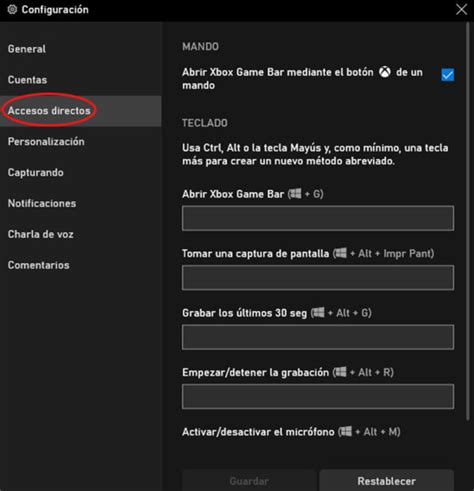Click the Tomar una captura de pantalla field
Screen dimensions: 474x491
pyautogui.click(x=318, y=278)
